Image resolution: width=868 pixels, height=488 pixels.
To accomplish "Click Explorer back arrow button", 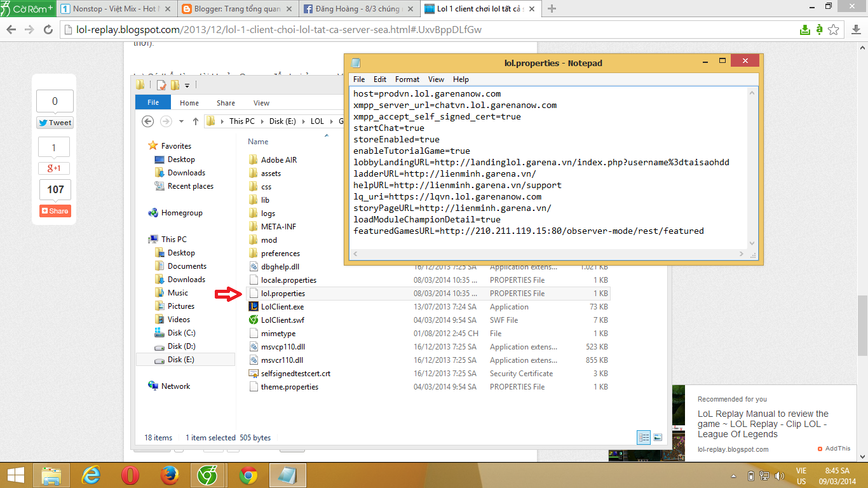I will click(x=147, y=121).
